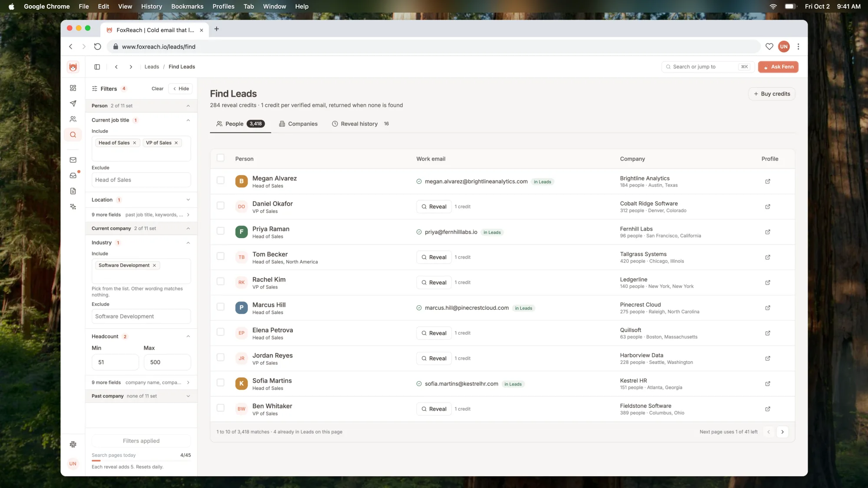Screen dimensions: 868x488
Task: Select the Rachel Kim row checkbox
Action: point(220,282)
